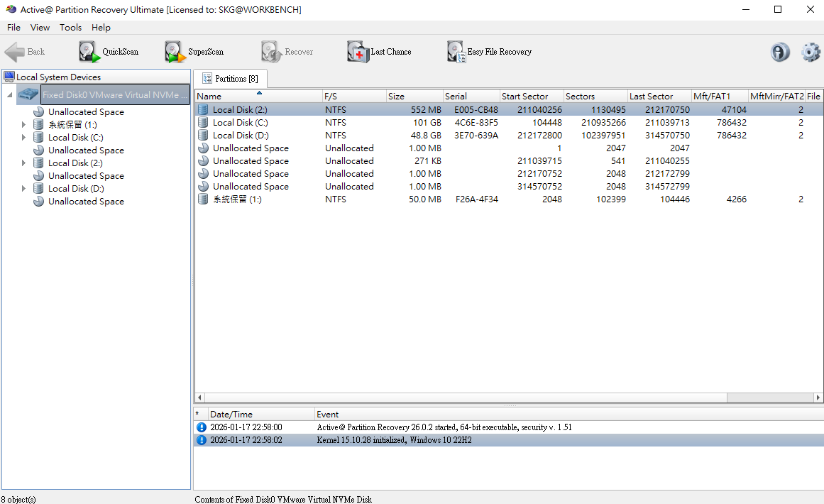Click the Local Disk (2:) tree icon
The width and height of the screenshot is (824, 504).
point(38,163)
